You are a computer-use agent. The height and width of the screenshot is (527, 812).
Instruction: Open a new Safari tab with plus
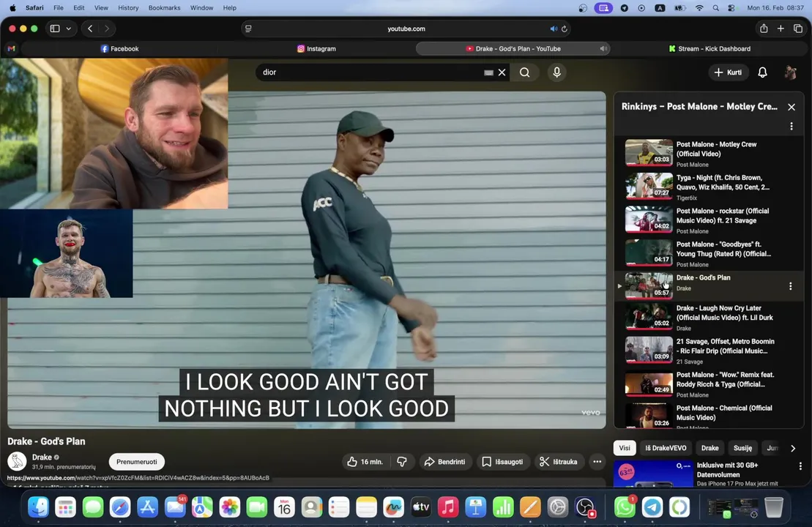pos(781,29)
